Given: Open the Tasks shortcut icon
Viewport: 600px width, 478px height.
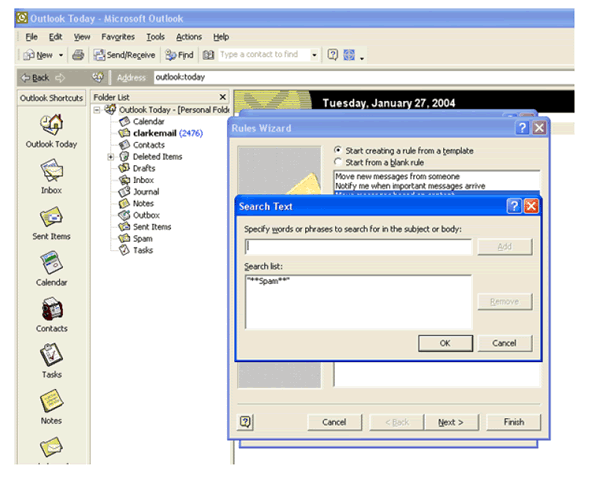Looking at the screenshot, I should coord(51,355).
